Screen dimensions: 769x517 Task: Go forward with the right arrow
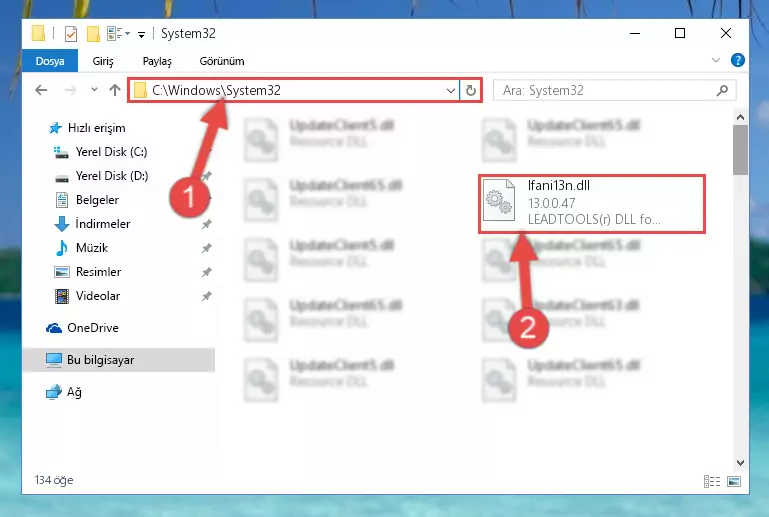[x=70, y=90]
